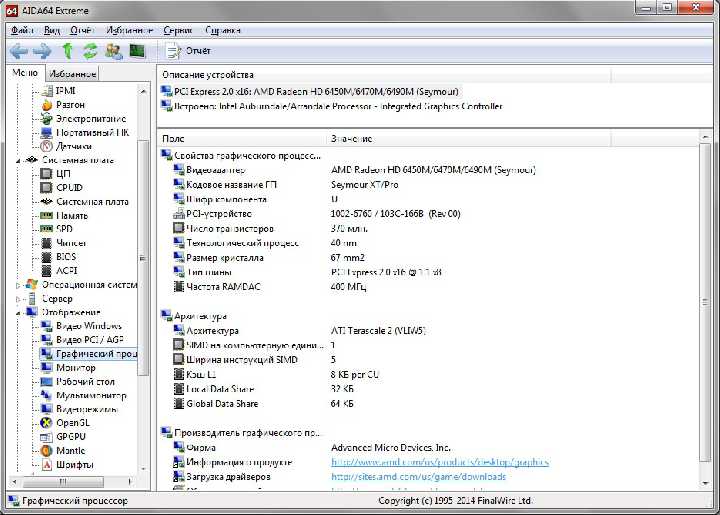The width and height of the screenshot is (720, 515).
Task: Click the Частота RAMDAC property row
Action: click(x=269, y=286)
